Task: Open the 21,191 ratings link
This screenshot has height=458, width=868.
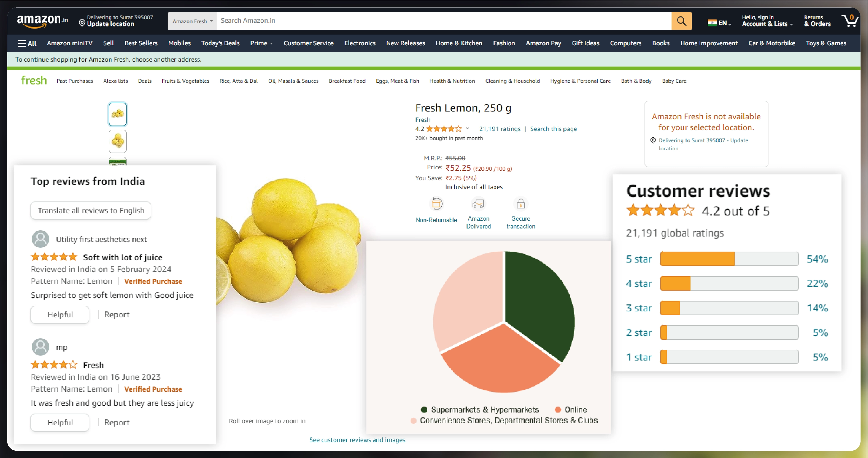Action: click(500, 129)
